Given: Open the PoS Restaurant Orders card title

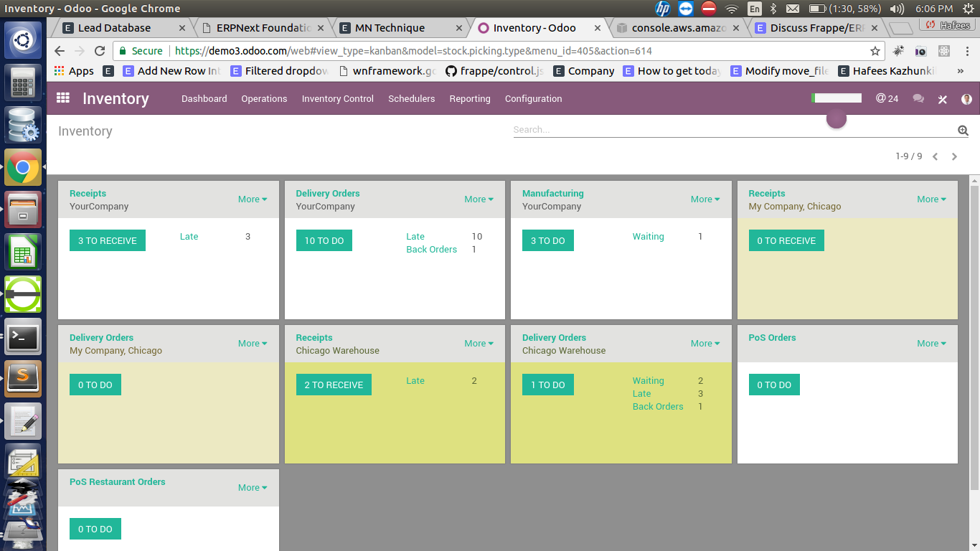Looking at the screenshot, I should (118, 482).
